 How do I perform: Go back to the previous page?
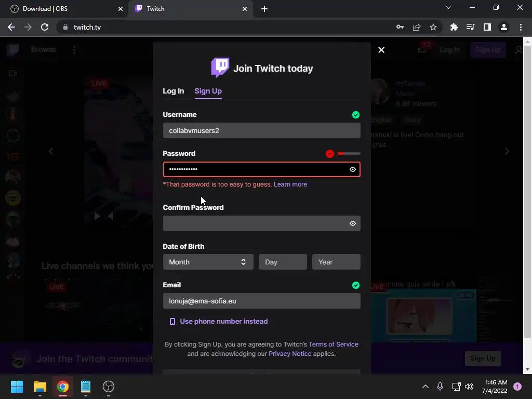(11, 27)
